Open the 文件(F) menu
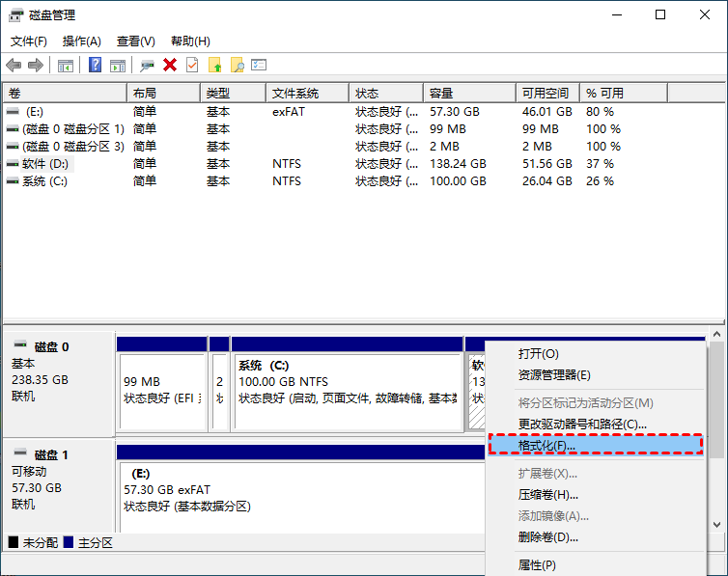The height and width of the screenshot is (576, 728). tap(29, 41)
